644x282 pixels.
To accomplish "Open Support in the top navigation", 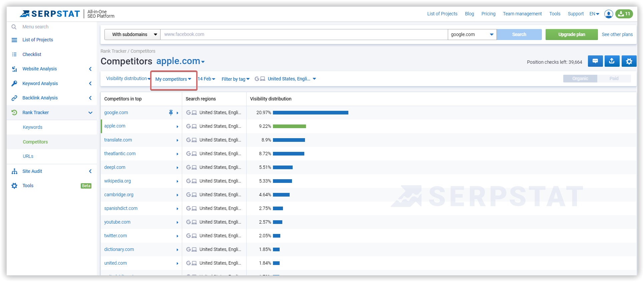I will [x=576, y=14].
